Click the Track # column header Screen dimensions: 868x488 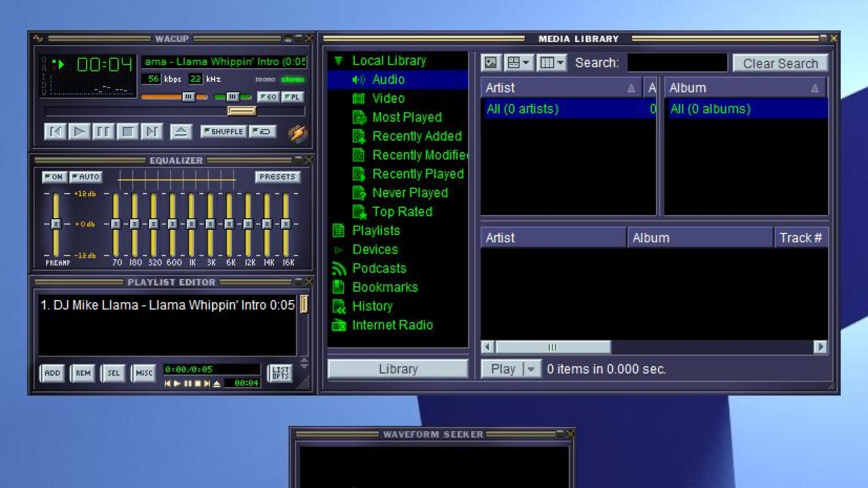point(800,238)
